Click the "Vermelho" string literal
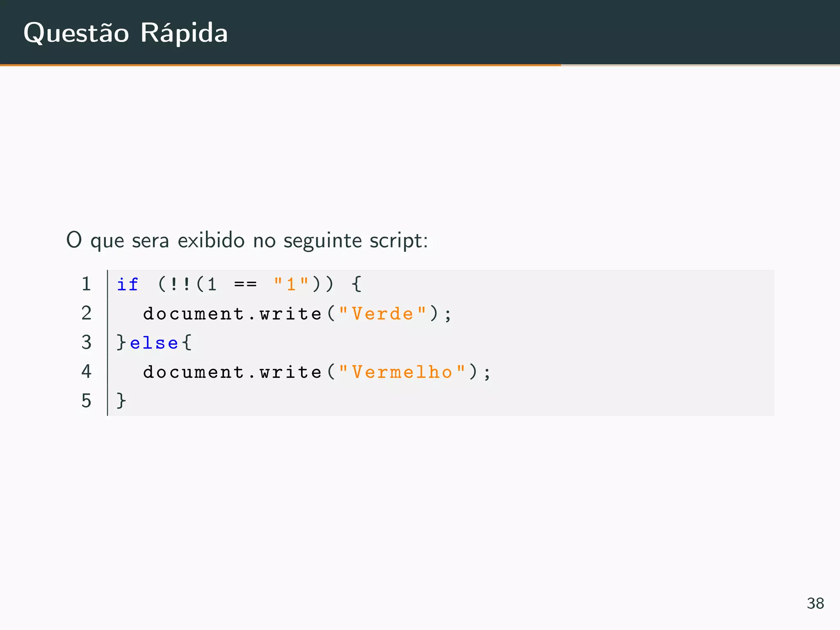The image size is (840, 630). [x=402, y=372]
